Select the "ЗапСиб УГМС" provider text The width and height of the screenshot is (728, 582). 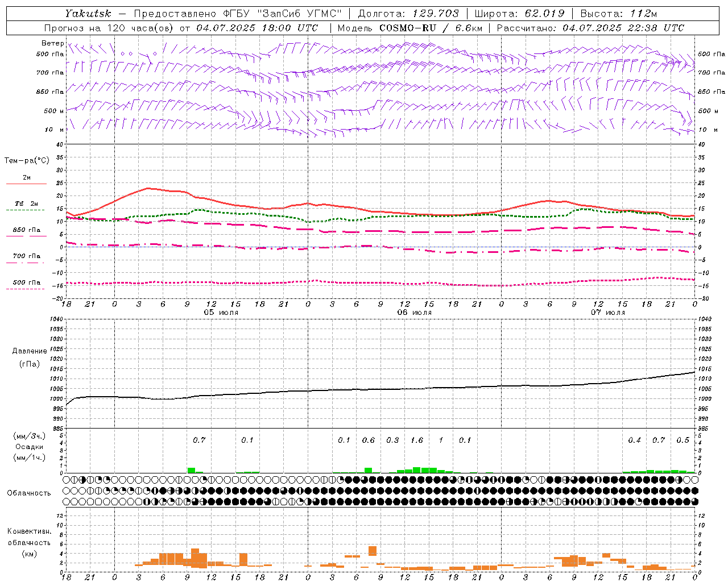pos(299,14)
